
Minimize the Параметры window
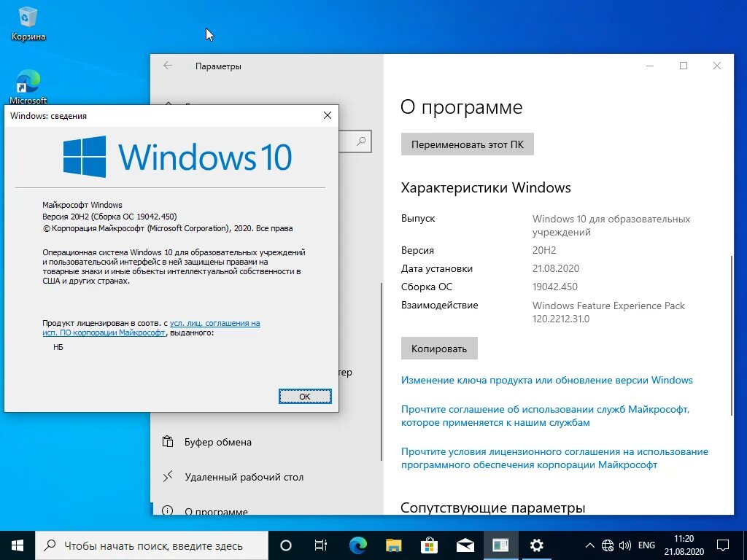point(650,66)
